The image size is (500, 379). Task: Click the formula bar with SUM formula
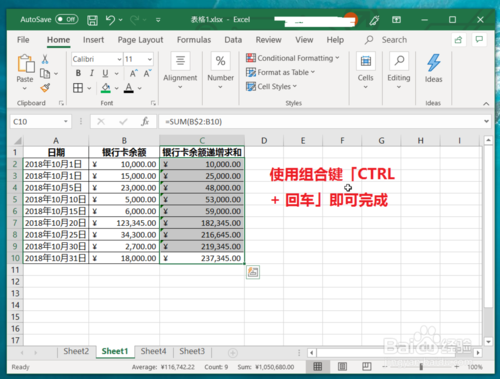[x=320, y=122]
